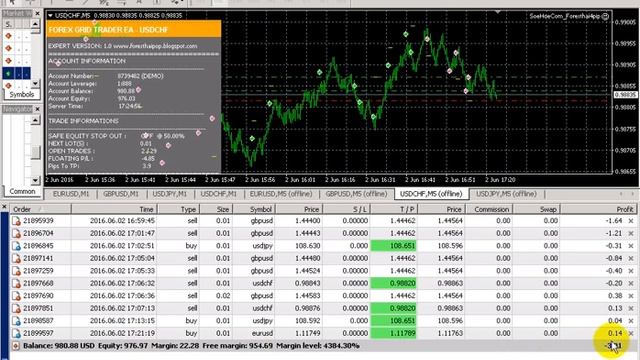Sort trades by the Swap column header

[536, 209]
